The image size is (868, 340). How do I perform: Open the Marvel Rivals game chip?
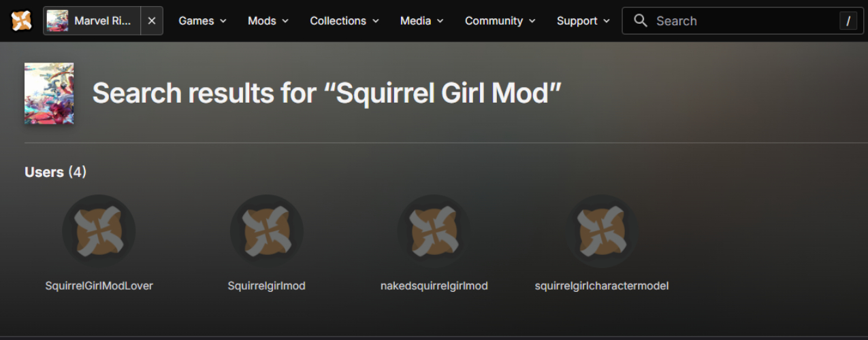click(92, 21)
